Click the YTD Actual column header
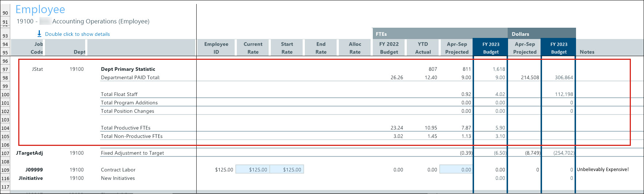644x194 pixels. pos(423,48)
